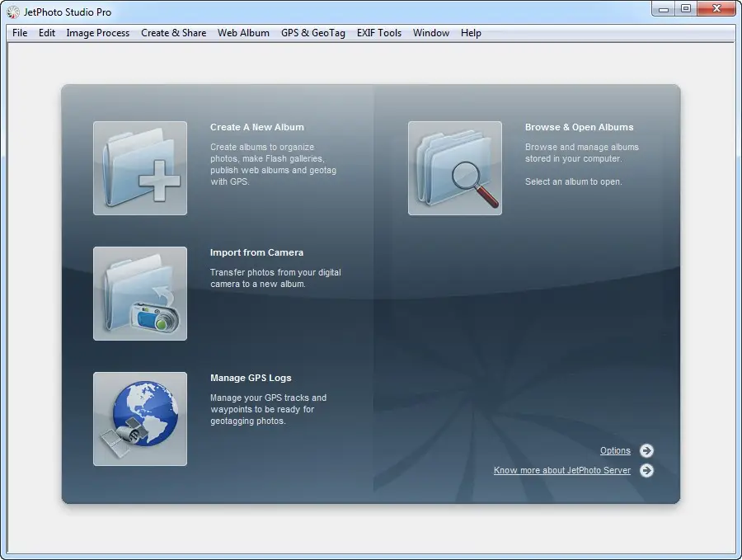Open the Edit menu

pos(47,33)
